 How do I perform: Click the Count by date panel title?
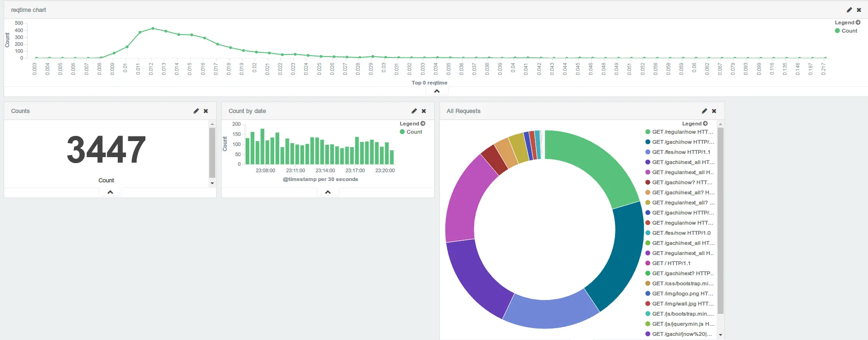click(x=247, y=111)
